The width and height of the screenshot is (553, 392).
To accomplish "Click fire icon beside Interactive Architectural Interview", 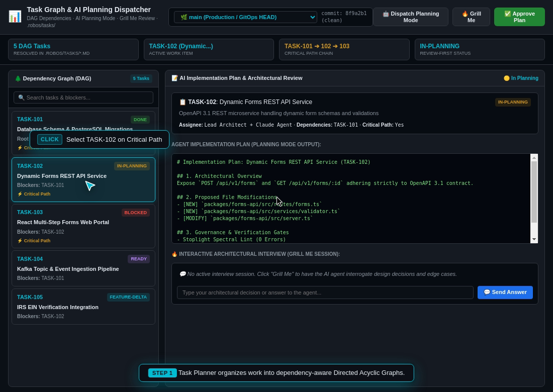I will [174, 254].
